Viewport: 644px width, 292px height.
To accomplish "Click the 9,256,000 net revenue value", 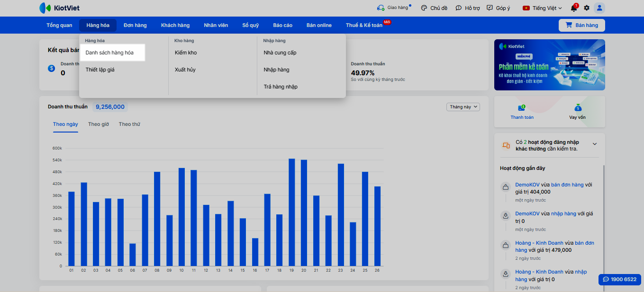I will coord(110,107).
